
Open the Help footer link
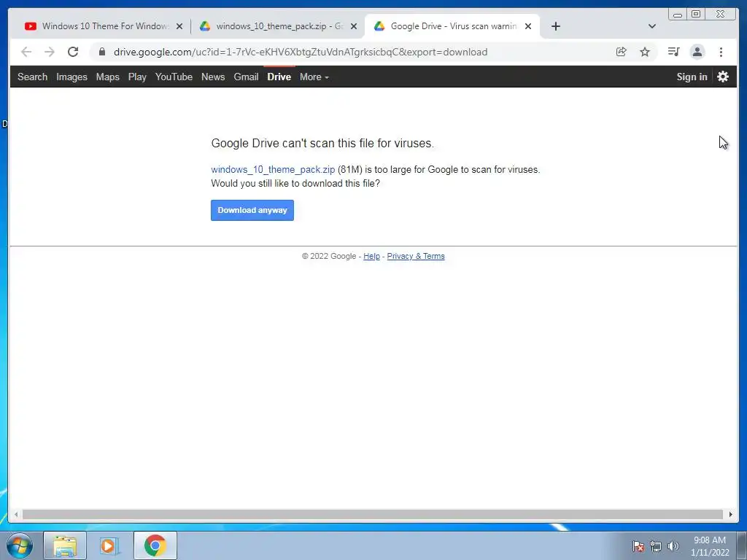371,256
